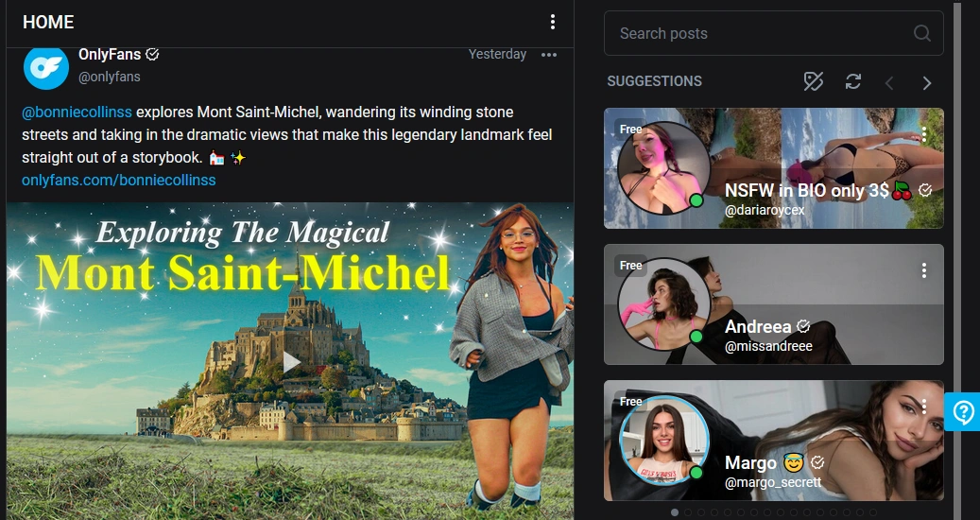
Task: Select the first suggestions pagination dot
Action: coord(674,512)
